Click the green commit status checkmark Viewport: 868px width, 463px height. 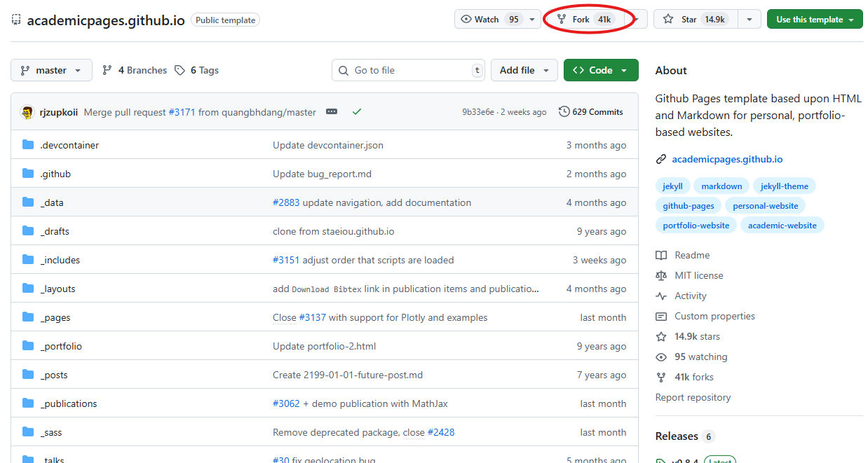[x=357, y=112]
